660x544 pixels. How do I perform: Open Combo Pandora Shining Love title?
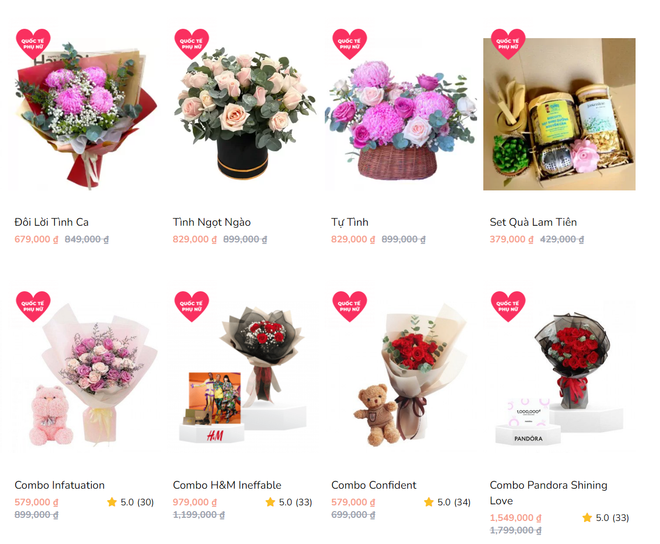pos(548,493)
